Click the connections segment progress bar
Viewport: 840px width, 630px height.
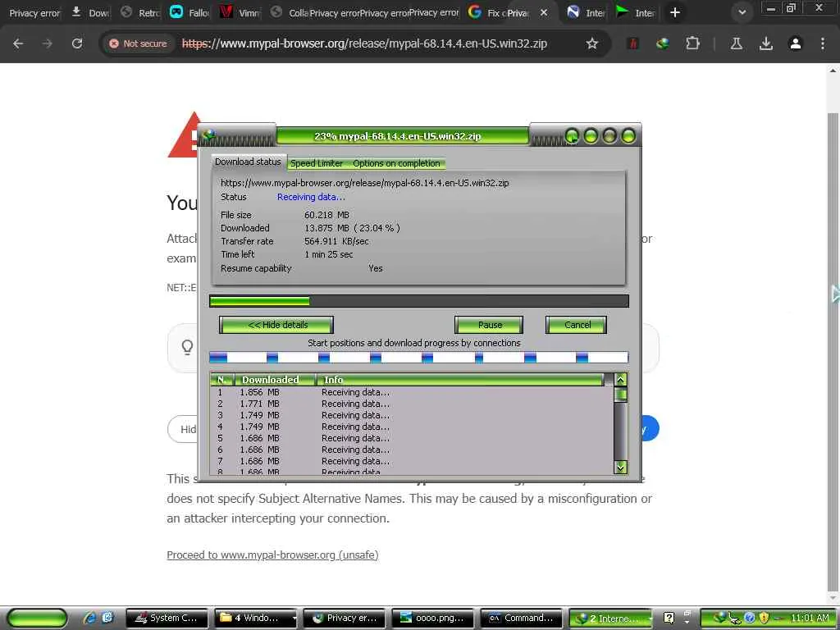coord(418,358)
